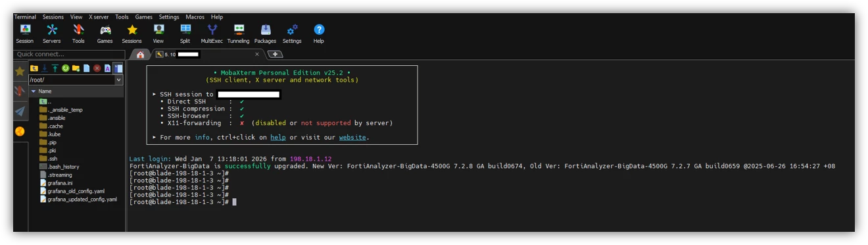Open the Settings menu in the menu bar

tap(169, 17)
